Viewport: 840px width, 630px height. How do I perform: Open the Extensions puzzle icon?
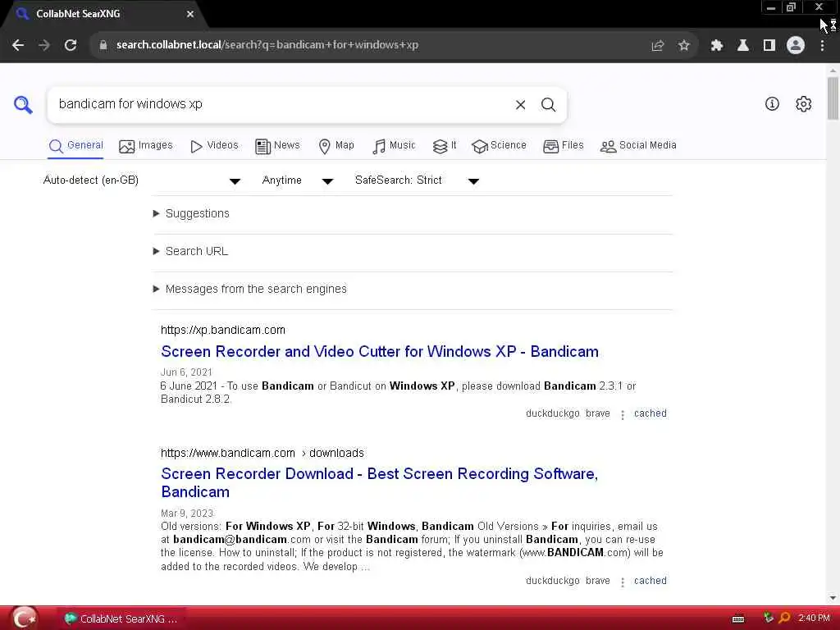(717, 46)
